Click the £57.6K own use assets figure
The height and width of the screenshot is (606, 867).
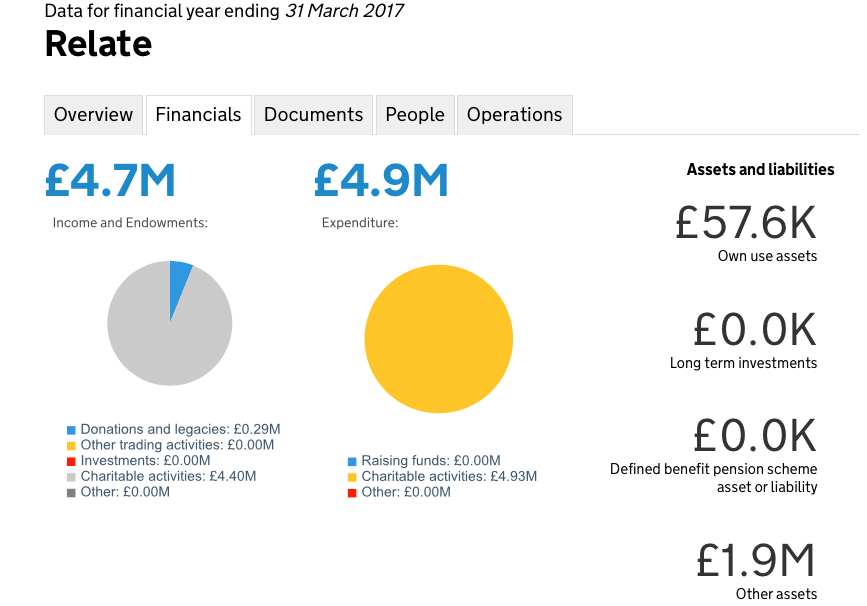(746, 222)
